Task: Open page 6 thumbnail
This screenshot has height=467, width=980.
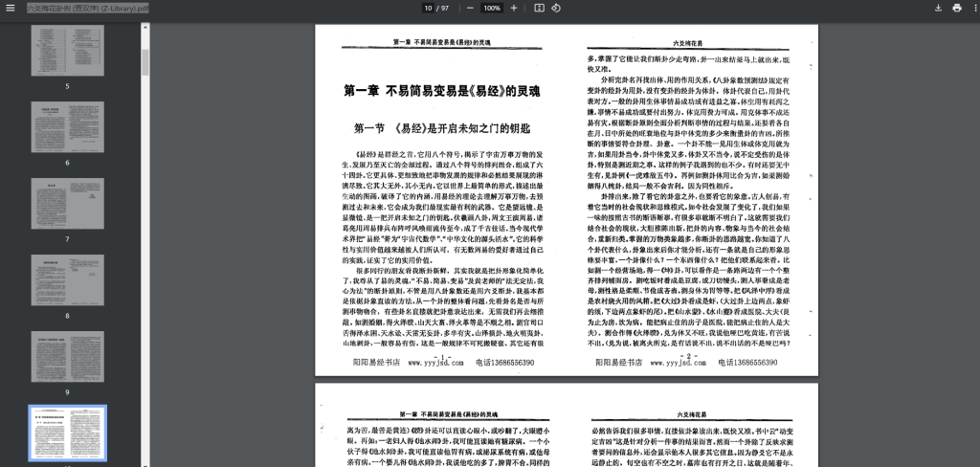Action: click(68, 127)
